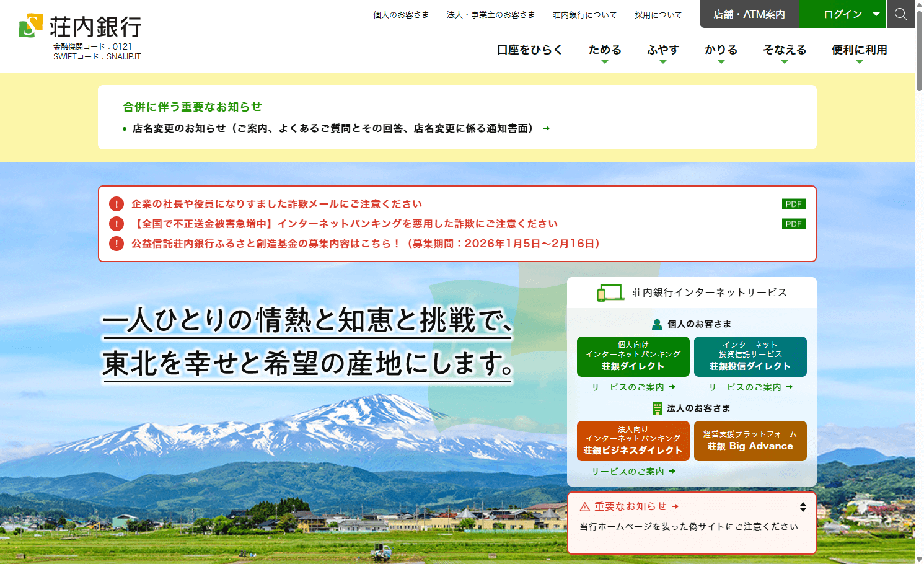Open the 口座をひらく menu item
This screenshot has width=924, height=564.
(x=529, y=50)
